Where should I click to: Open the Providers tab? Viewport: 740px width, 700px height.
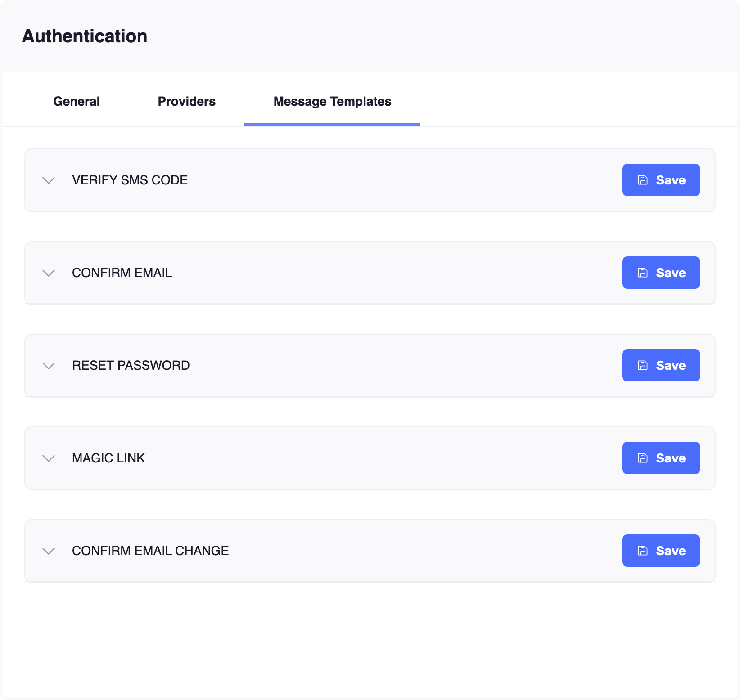[x=187, y=102]
